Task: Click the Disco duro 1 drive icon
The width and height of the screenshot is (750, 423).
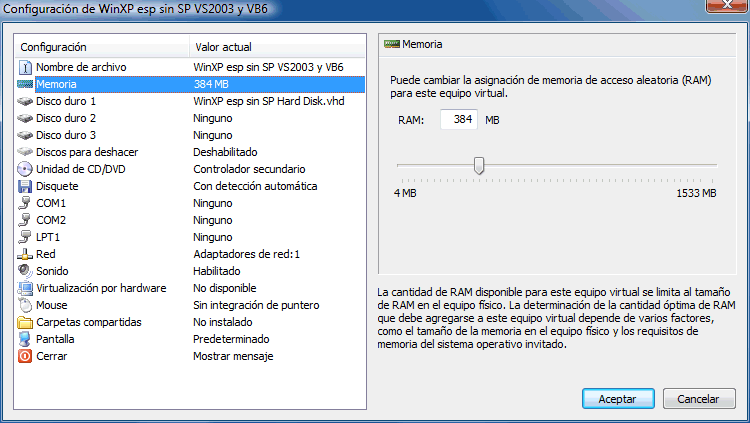Action: click(x=25, y=101)
